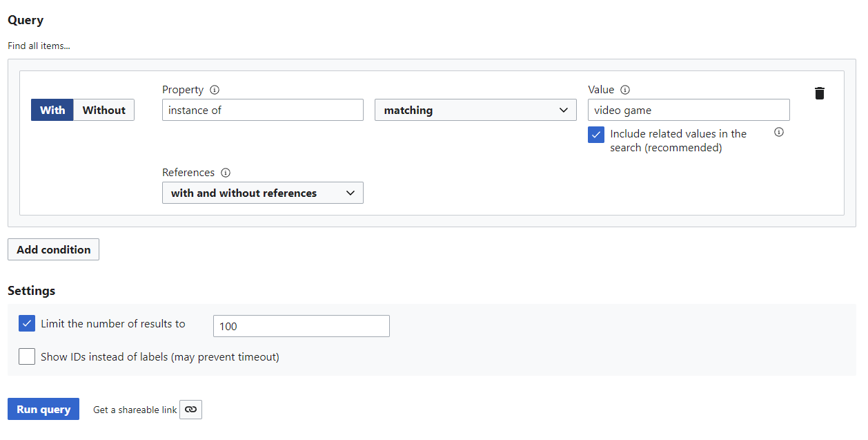Click the chevron arrow in matching dropdown
The height and width of the screenshot is (440, 868).
[x=564, y=111]
